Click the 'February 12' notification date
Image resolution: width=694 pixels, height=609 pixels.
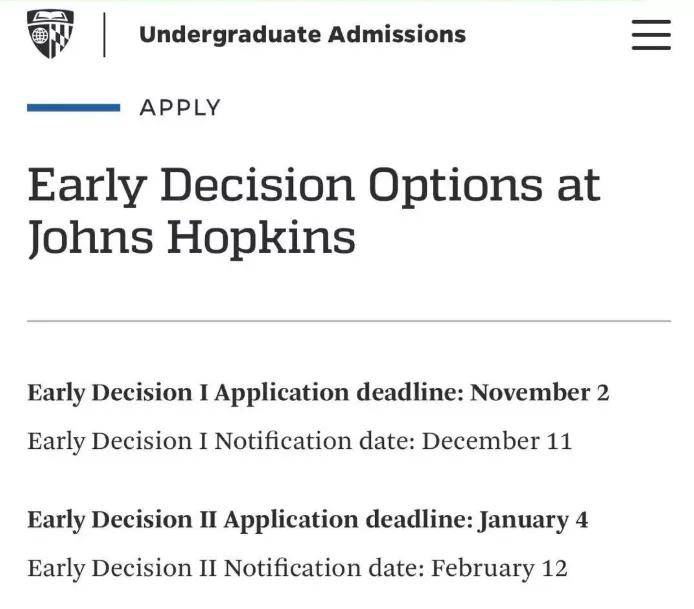(x=500, y=568)
